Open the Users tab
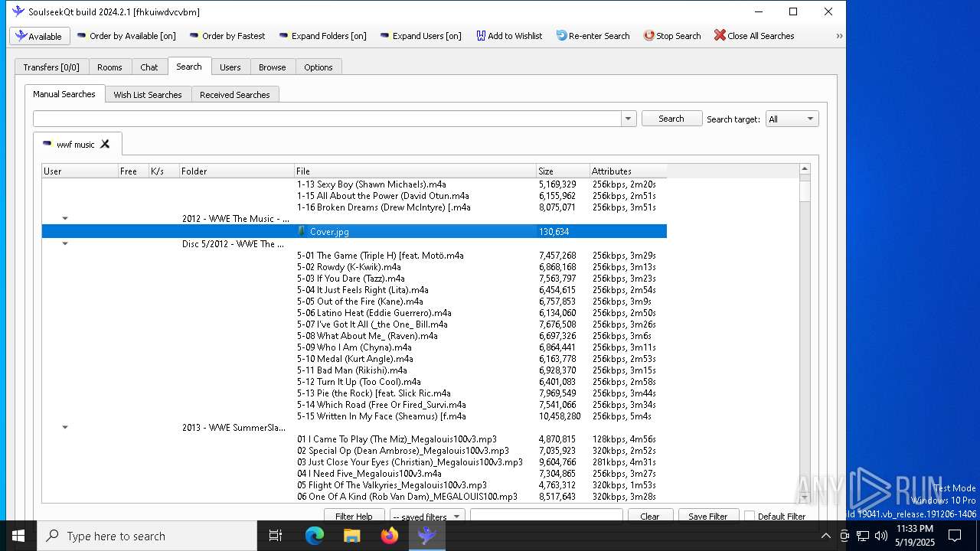980x551 pixels. pyautogui.click(x=230, y=67)
